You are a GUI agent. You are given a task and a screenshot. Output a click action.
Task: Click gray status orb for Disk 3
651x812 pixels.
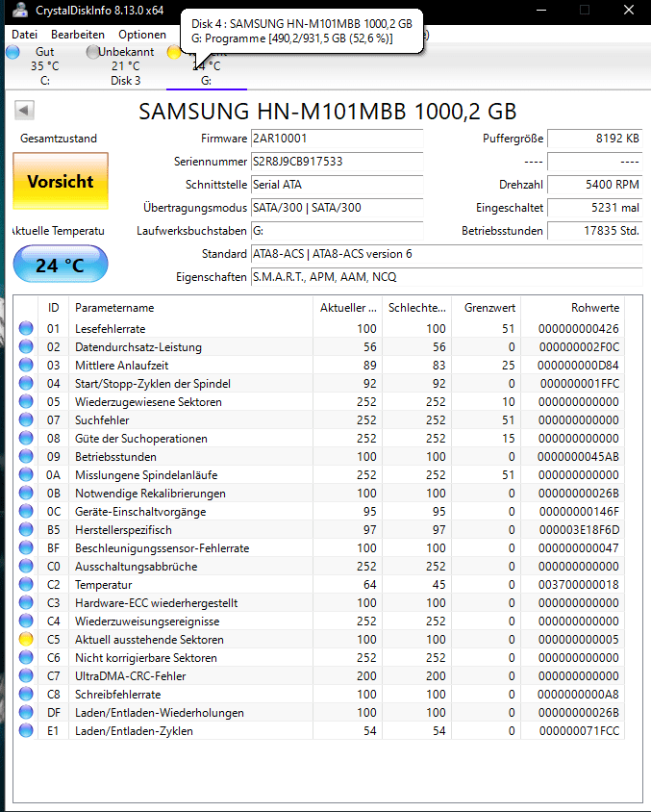[92, 52]
